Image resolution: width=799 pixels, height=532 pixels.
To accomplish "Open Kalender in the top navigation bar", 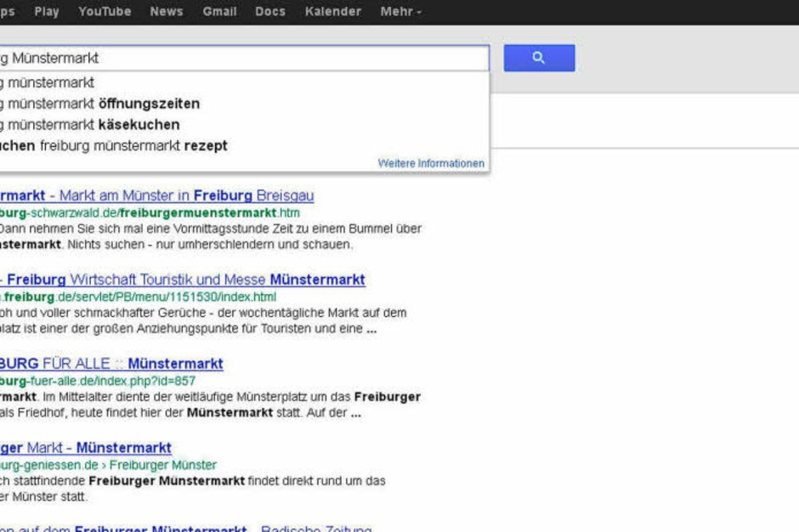I will (x=332, y=11).
